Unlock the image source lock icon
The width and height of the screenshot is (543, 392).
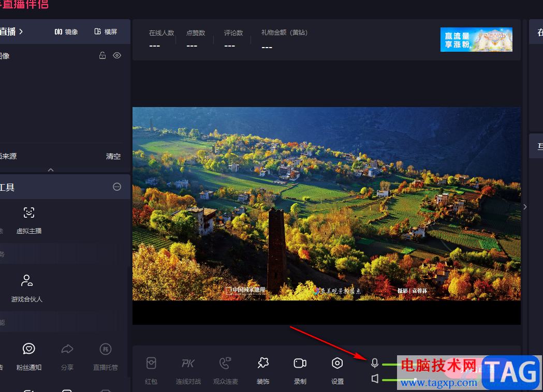[x=102, y=55]
